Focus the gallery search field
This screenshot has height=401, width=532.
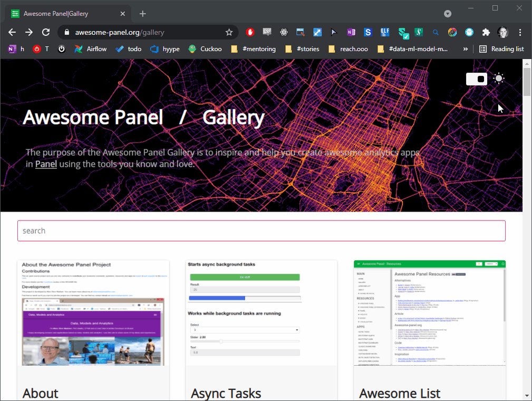click(x=261, y=231)
